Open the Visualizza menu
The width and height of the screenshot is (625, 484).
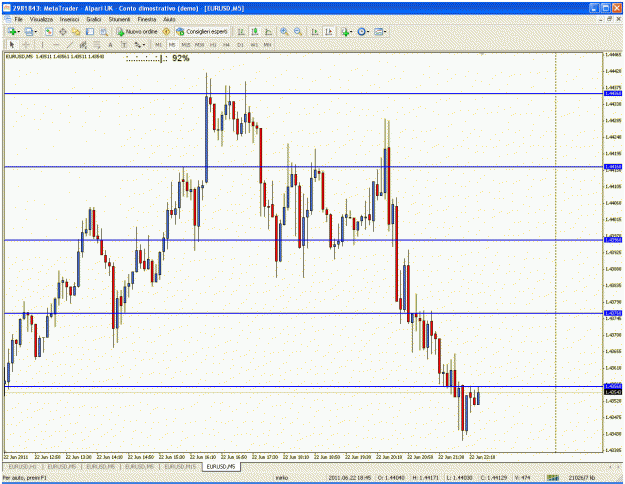point(41,19)
